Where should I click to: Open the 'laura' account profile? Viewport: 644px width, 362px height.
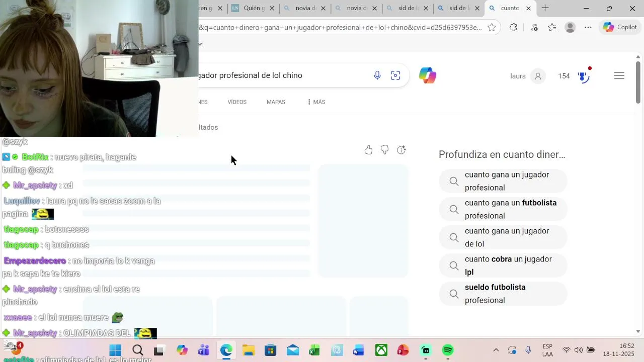click(x=527, y=76)
